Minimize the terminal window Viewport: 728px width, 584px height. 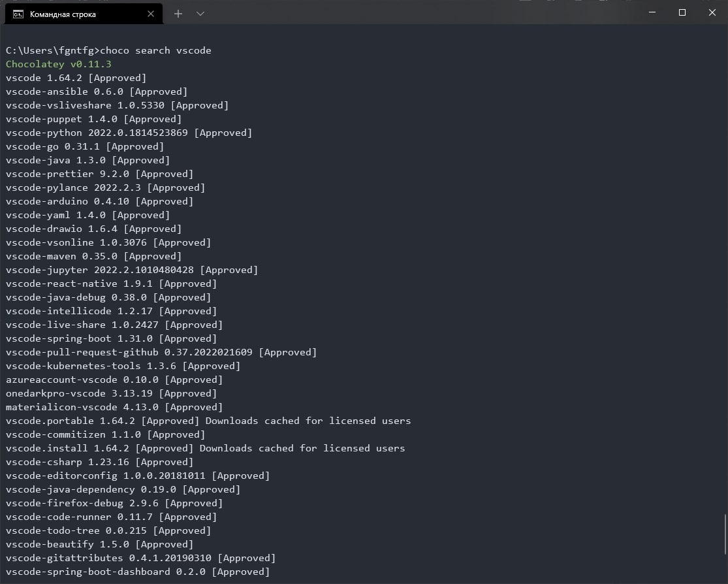[x=652, y=12]
